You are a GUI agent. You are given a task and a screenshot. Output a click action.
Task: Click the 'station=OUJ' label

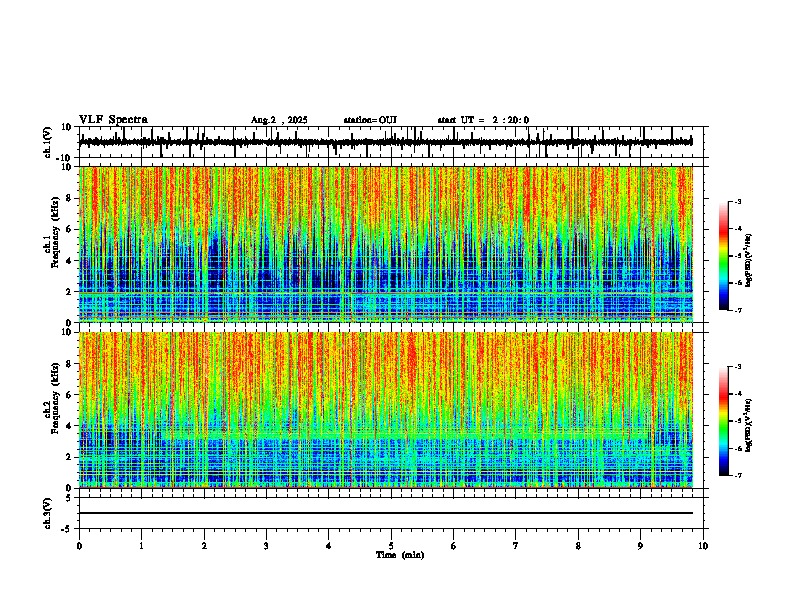coord(370,120)
